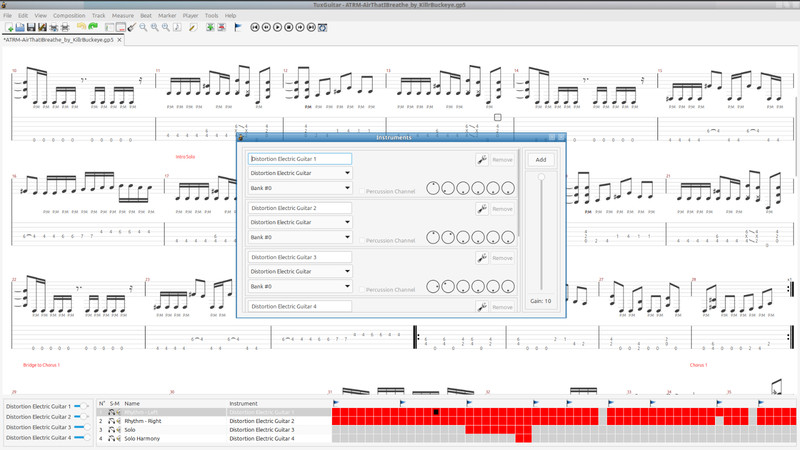This screenshot has width=800, height=450.
Task: Click Remove for Distortion Electric Guitar 1
Action: pos(503,160)
